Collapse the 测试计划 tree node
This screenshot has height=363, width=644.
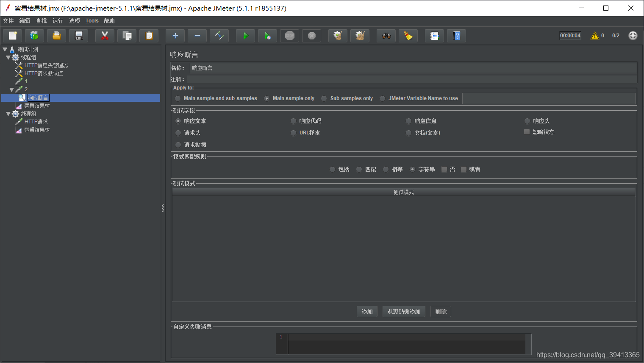click(5, 50)
